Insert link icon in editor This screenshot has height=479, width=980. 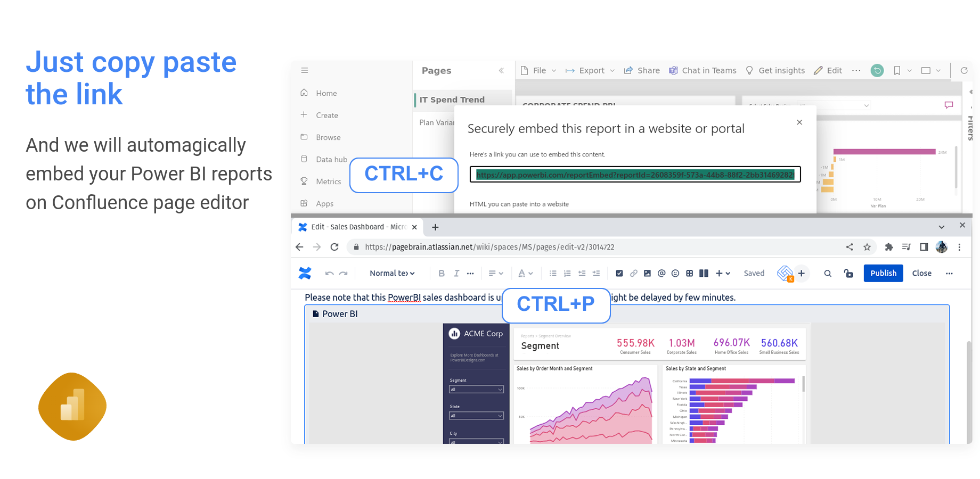pos(633,273)
